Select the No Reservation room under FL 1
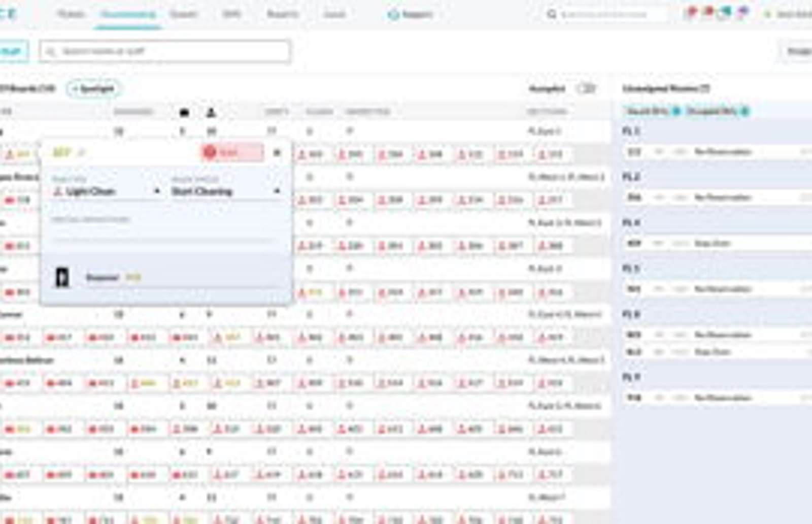The height and width of the screenshot is (524, 812). pyautogui.click(x=718, y=152)
